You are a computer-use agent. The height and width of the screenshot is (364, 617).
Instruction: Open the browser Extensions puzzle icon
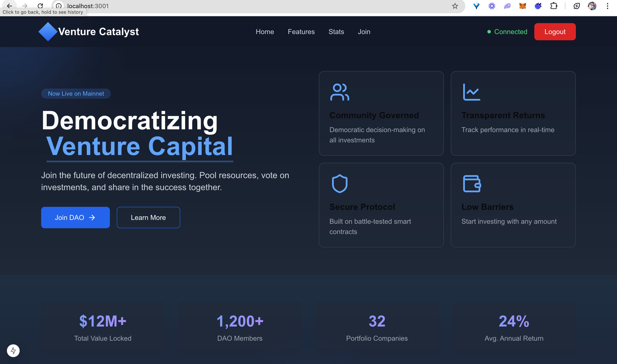[x=554, y=6]
